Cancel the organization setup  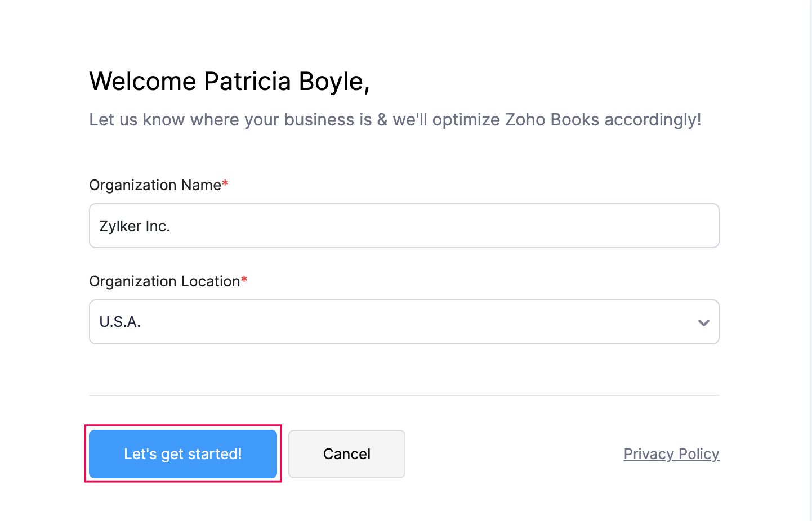[346, 454]
